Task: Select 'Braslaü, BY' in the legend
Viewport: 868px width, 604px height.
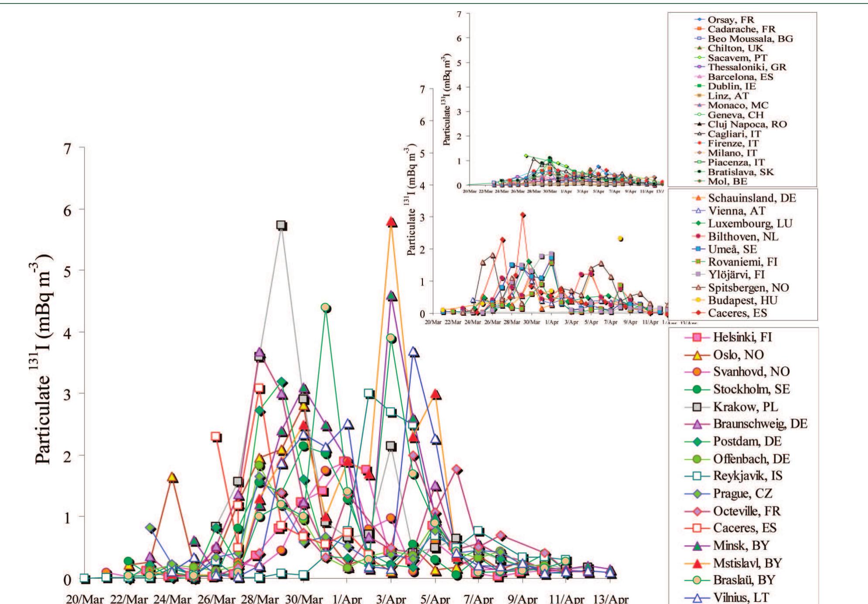Action: tap(731, 580)
